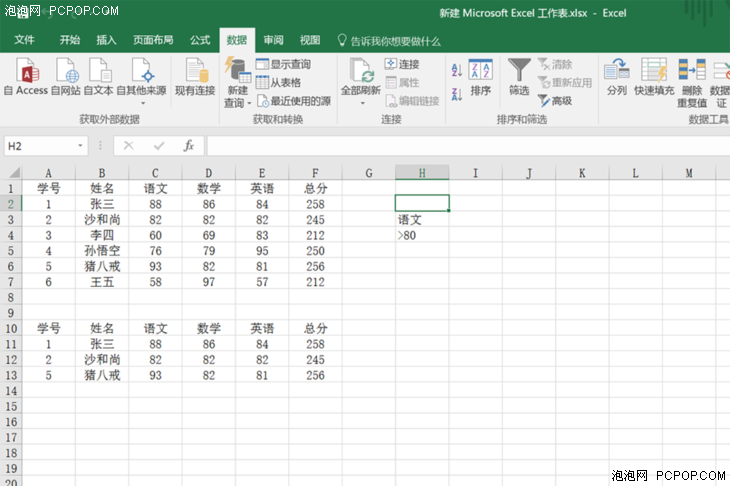The height and width of the screenshot is (486, 730).
Task: Switch to the 页面布局 tab
Action: (x=153, y=40)
